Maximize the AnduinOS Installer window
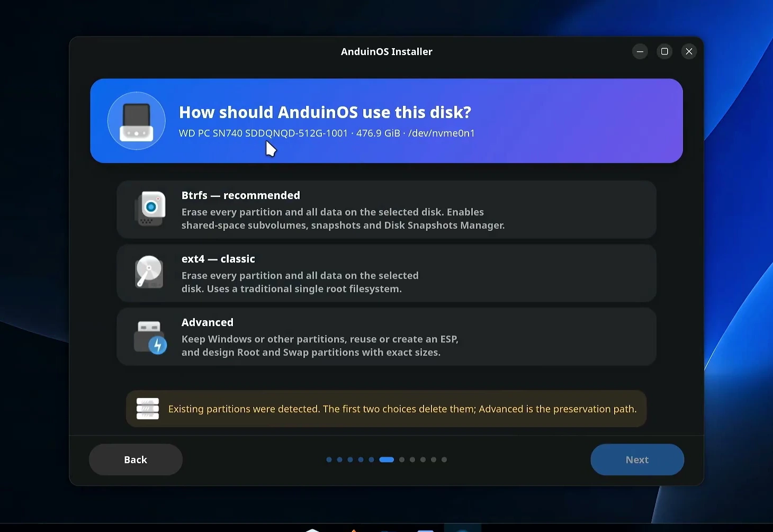This screenshot has width=773, height=532. pos(664,51)
